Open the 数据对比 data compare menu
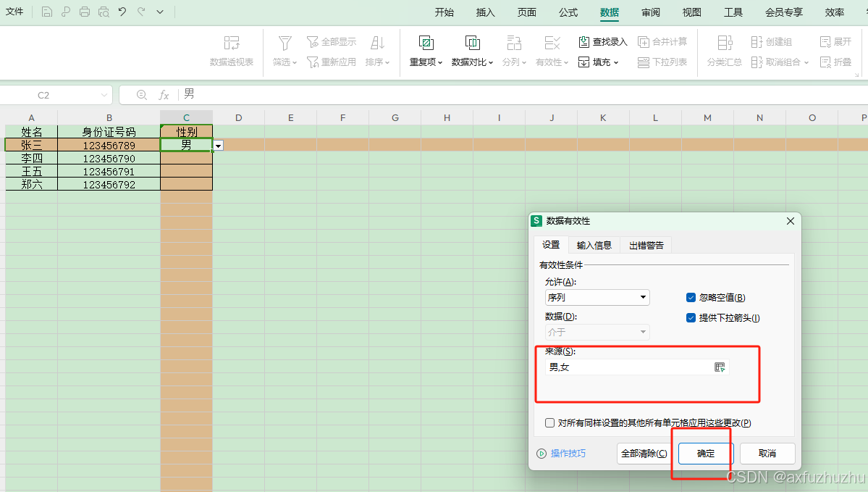The height and width of the screenshot is (492, 868). 472,51
